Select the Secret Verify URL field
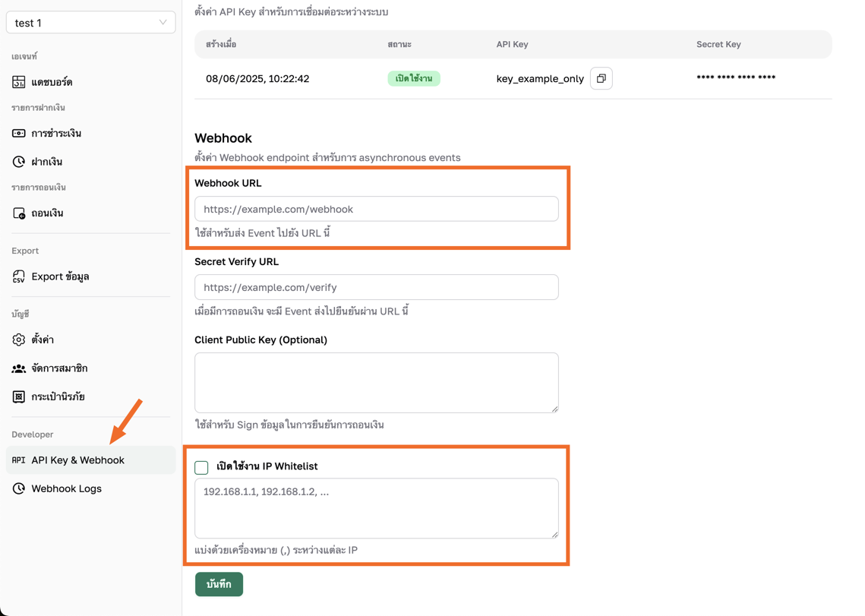The image size is (865, 616). click(x=376, y=287)
